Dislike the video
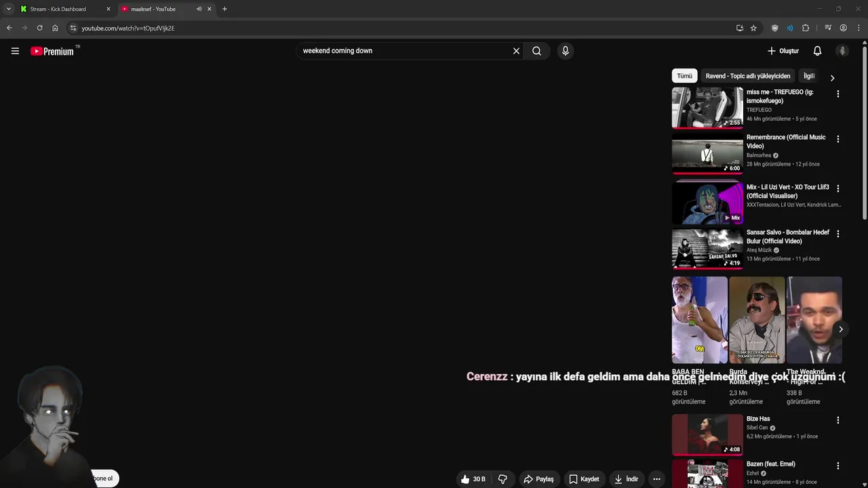The width and height of the screenshot is (868, 488). click(502, 479)
